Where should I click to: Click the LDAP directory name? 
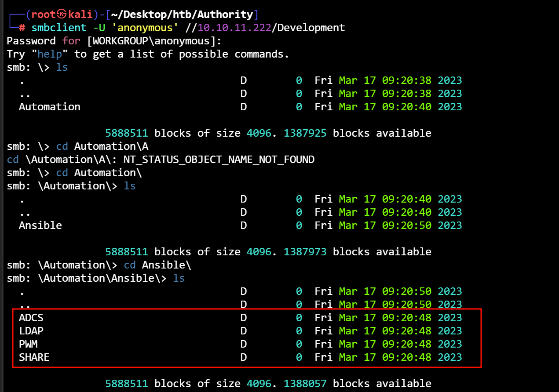[x=31, y=331]
